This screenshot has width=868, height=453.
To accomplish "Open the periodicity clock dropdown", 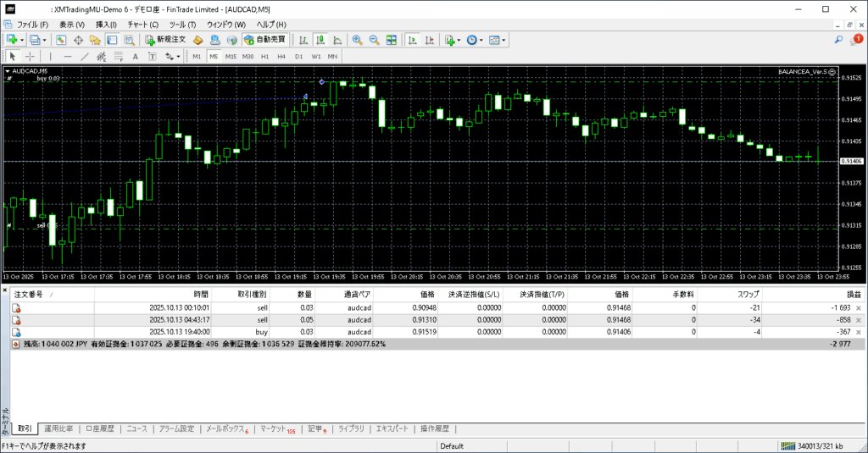I will click(476, 40).
